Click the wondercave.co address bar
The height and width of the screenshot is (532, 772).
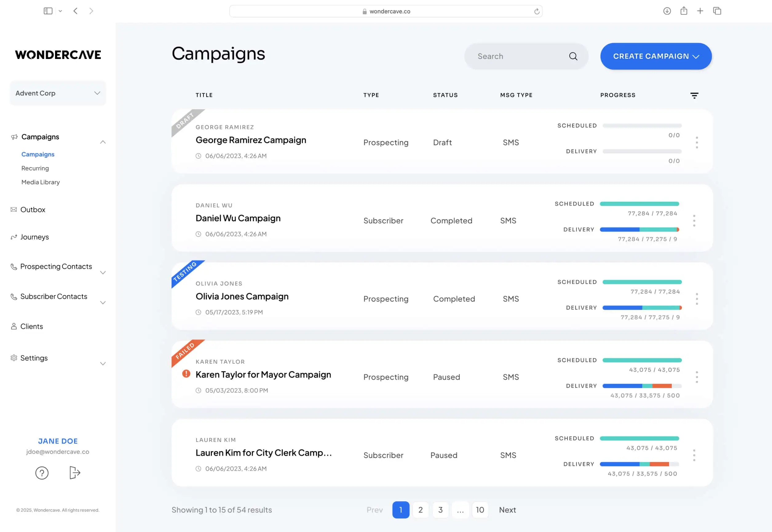point(386,11)
